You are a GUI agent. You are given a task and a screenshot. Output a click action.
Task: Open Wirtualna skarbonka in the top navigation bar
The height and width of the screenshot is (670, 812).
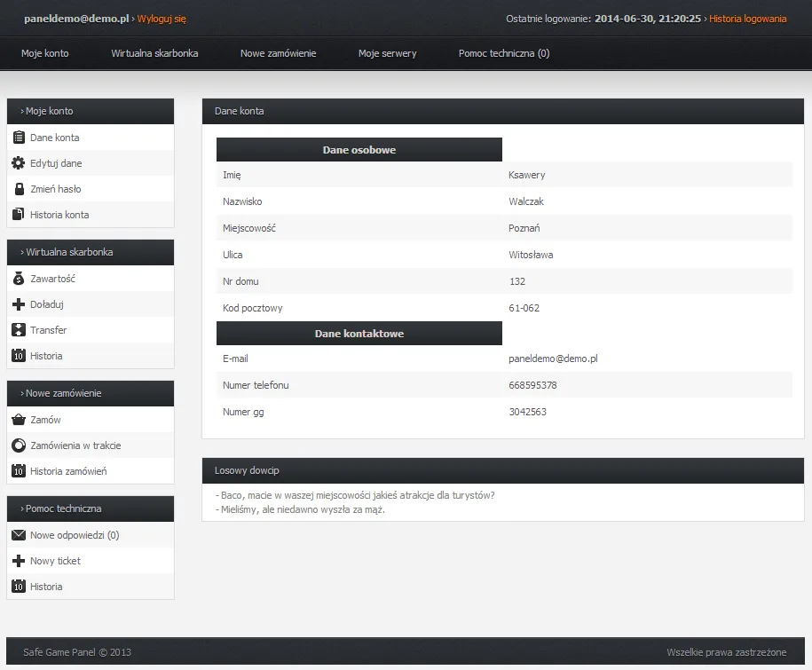[154, 53]
